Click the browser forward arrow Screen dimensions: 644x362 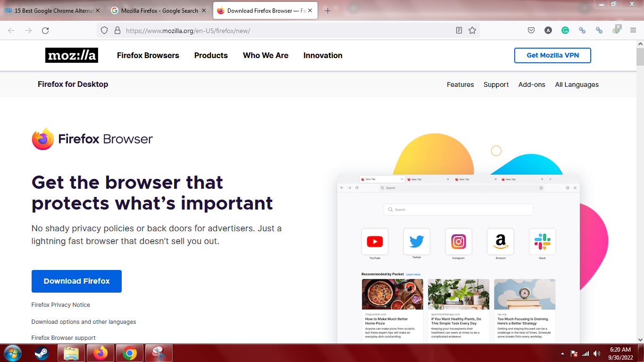(x=28, y=30)
